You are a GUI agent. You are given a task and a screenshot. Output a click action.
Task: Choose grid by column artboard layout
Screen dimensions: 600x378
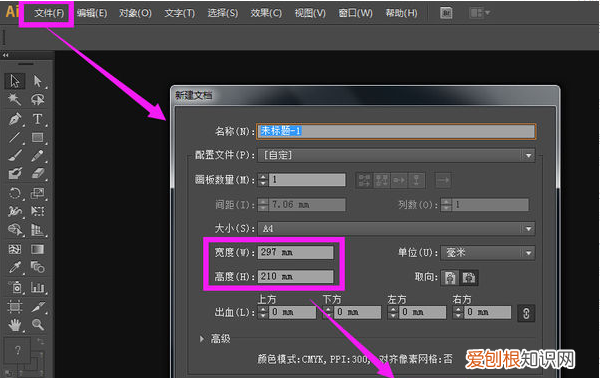(x=382, y=180)
